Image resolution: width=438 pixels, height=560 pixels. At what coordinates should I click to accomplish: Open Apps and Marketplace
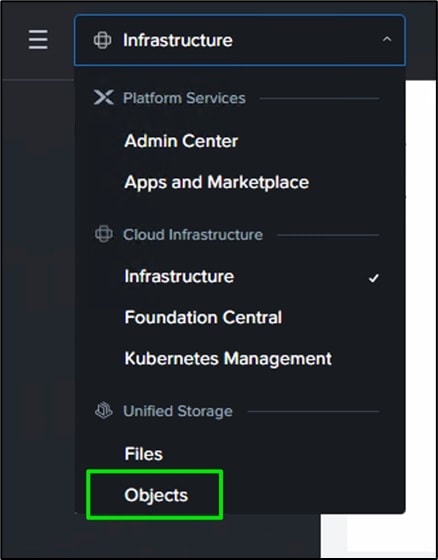click(x=216, y=182)
